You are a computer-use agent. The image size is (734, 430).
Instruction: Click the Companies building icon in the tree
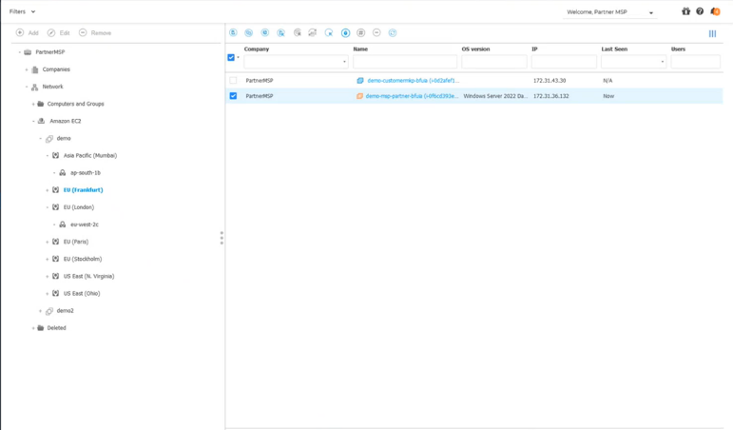(x=35, y=70)
